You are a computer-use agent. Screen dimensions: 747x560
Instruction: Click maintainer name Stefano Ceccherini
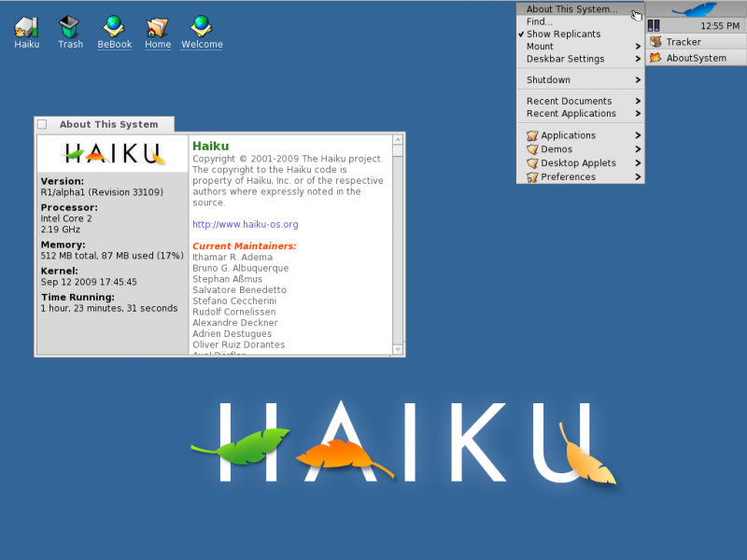[x=234, y=301]
